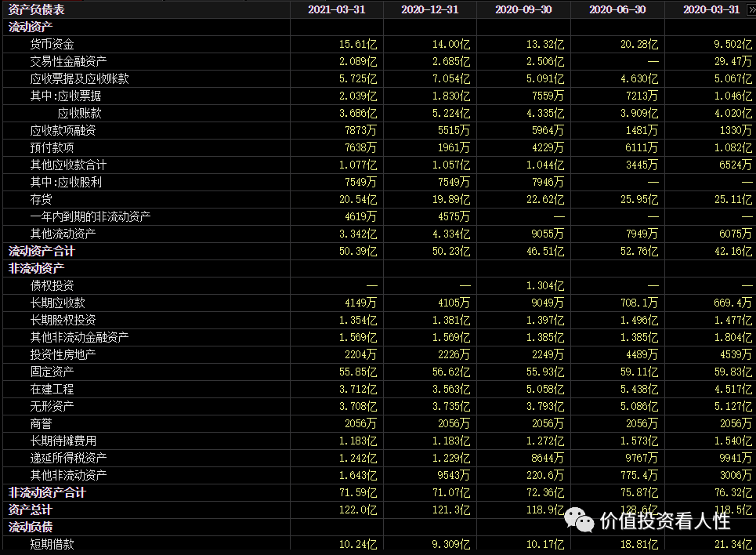Viewport: 756px width, 555px height.
Task: Select the 长期待摊费用 row label
Action: coord(63,441)
